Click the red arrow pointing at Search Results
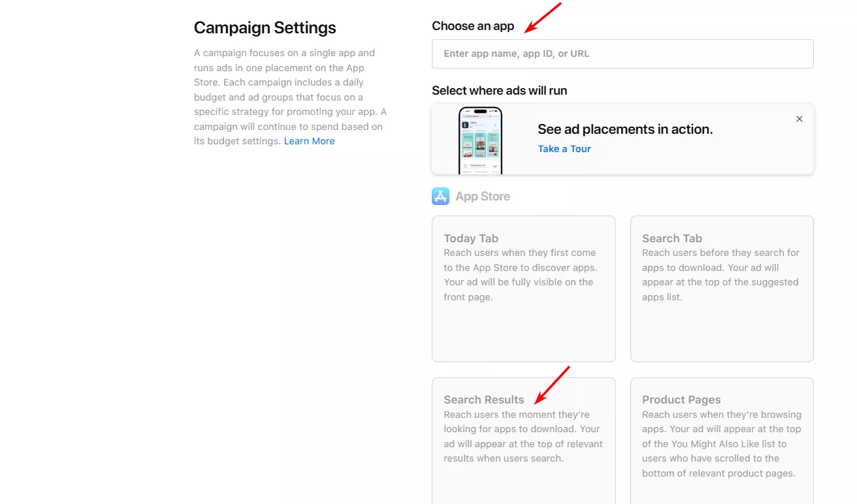This screenshot has width=857, height=504. (553, 385)
